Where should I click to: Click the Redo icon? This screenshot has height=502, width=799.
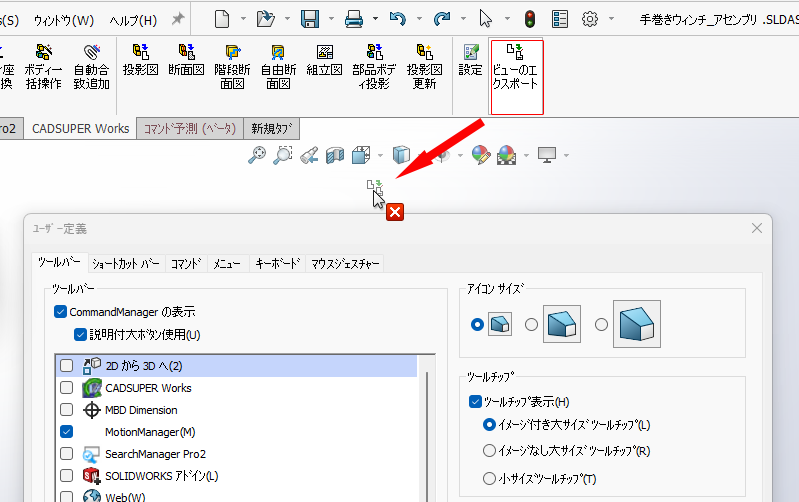(x=442, y=19)
